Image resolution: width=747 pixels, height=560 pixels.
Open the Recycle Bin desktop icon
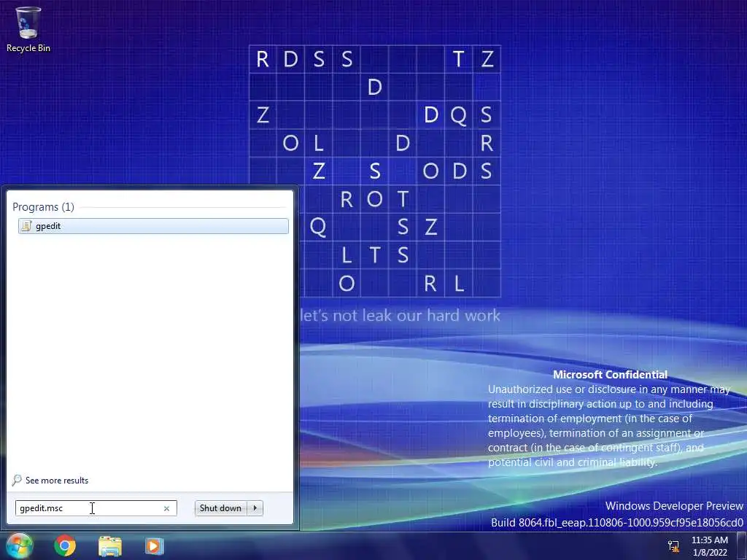[x=28, y=29]
